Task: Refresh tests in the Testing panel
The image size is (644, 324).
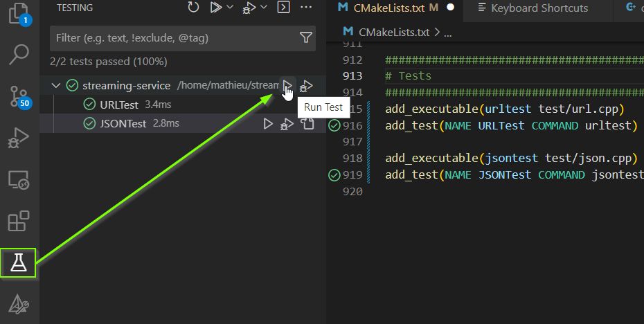Action: click(x=193, y=8)
